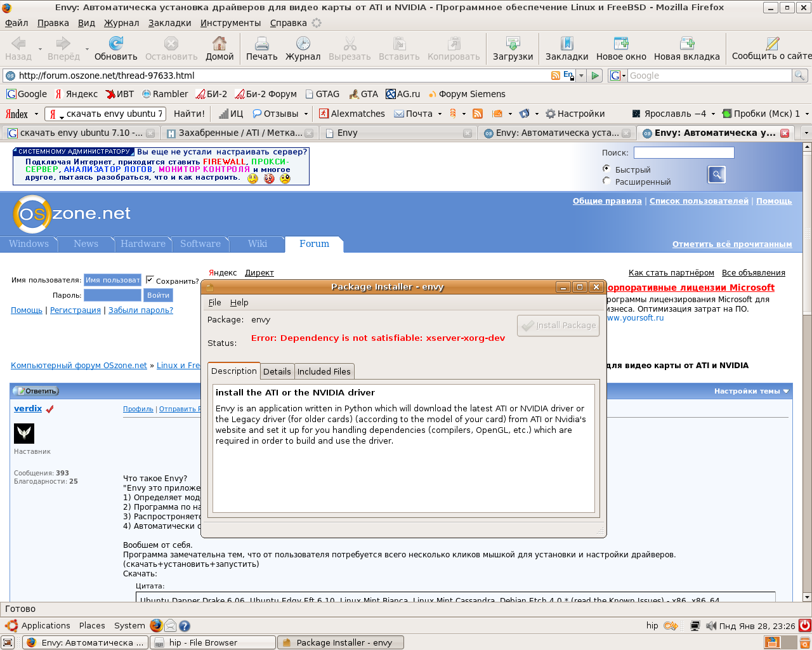Open the Rambler bookmark
Screen dimensions: 812x650
[165, 94]
